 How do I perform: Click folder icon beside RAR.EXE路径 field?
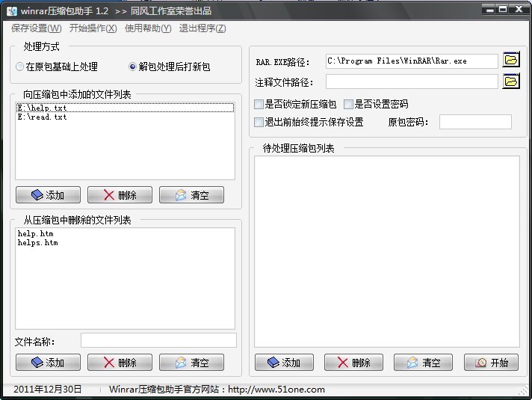(x=510, y=61)
